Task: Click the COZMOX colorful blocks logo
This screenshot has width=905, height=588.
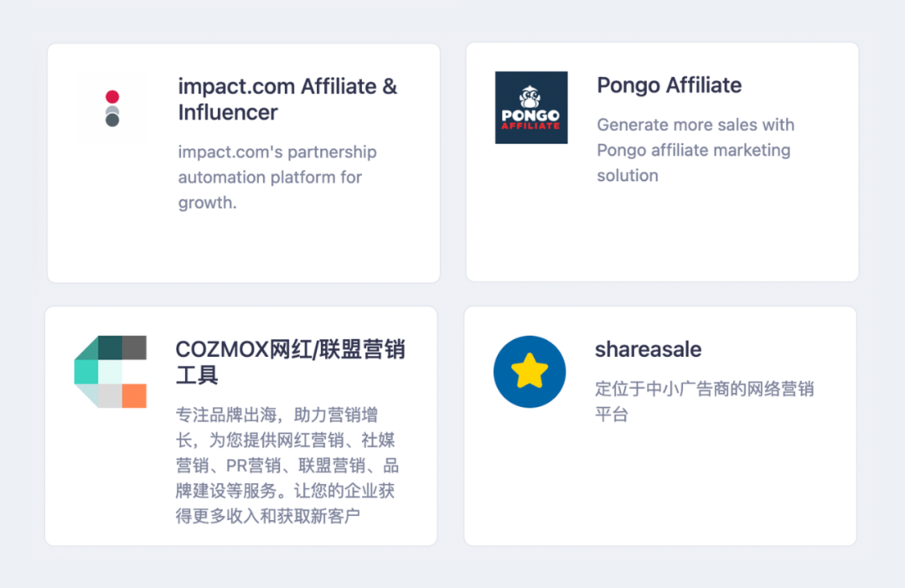Action: pyautogui.click(x=110, y=372)
